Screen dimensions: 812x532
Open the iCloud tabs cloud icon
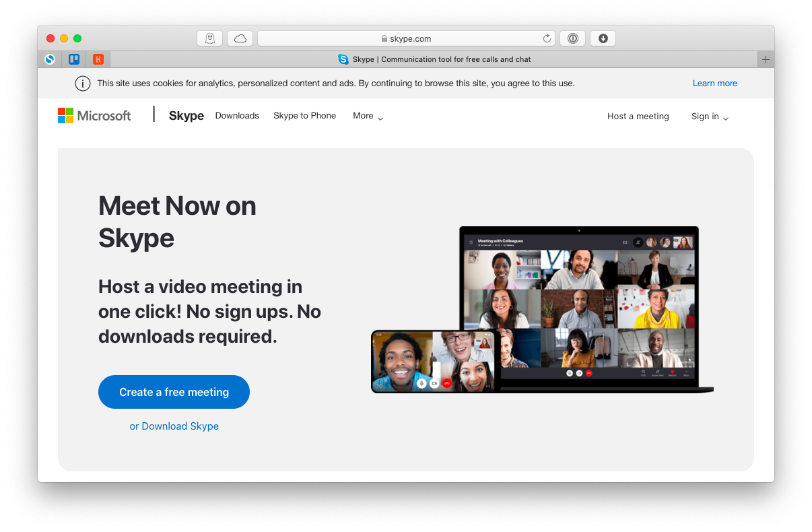[x=240, y=38]
